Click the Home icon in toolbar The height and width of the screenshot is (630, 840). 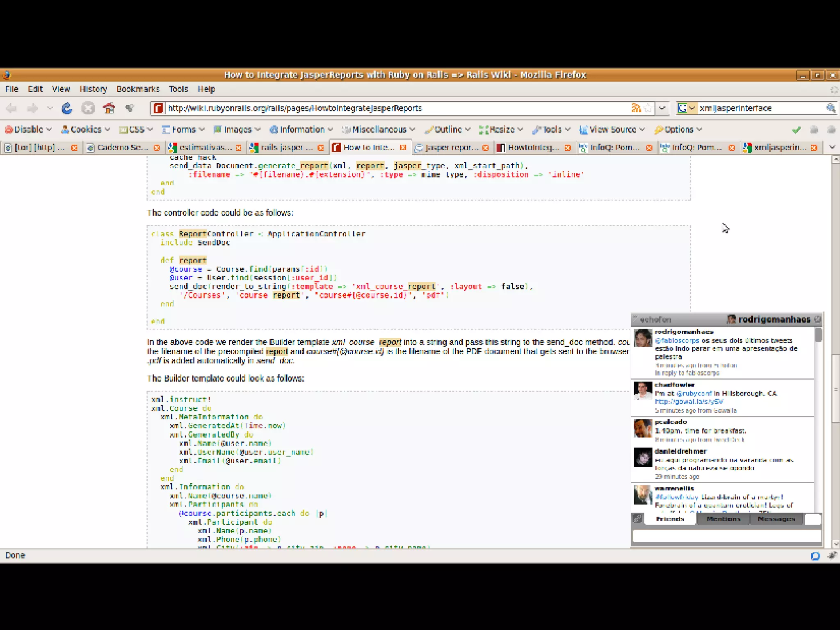(x=109, y=108)
